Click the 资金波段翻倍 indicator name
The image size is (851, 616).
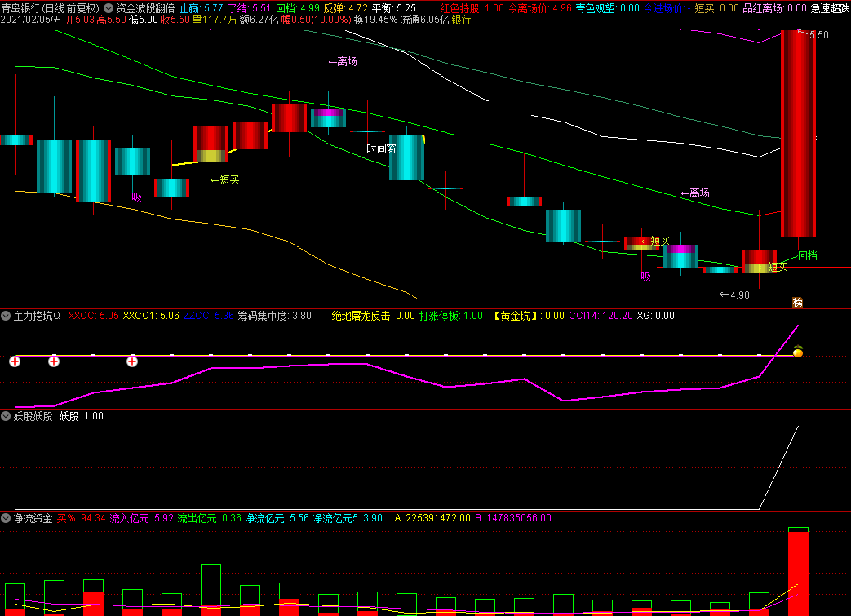145,8
